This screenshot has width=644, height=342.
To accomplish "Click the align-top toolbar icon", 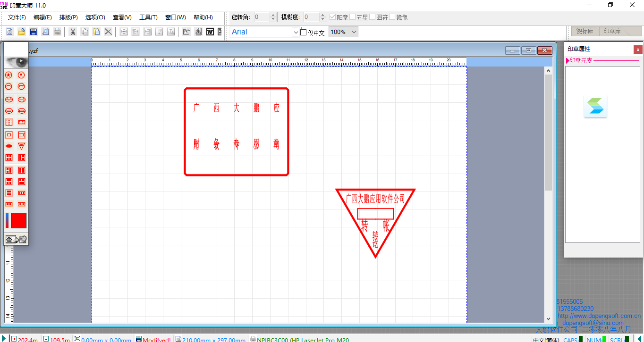I will click(x=159, y=32).
